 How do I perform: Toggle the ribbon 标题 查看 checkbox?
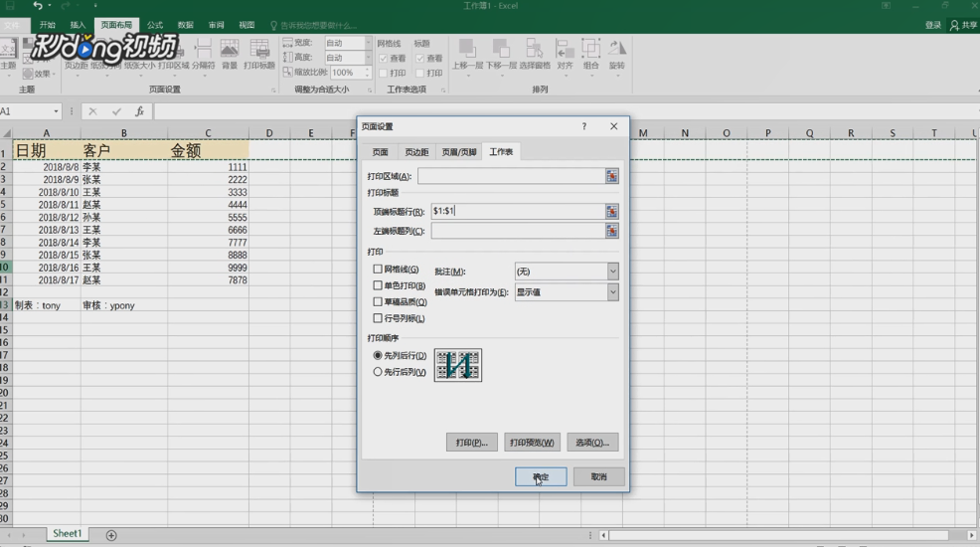[420, 58]
